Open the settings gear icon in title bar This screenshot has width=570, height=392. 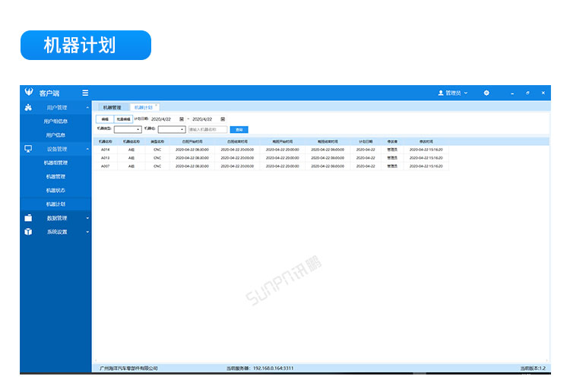[x=486, y=93]
